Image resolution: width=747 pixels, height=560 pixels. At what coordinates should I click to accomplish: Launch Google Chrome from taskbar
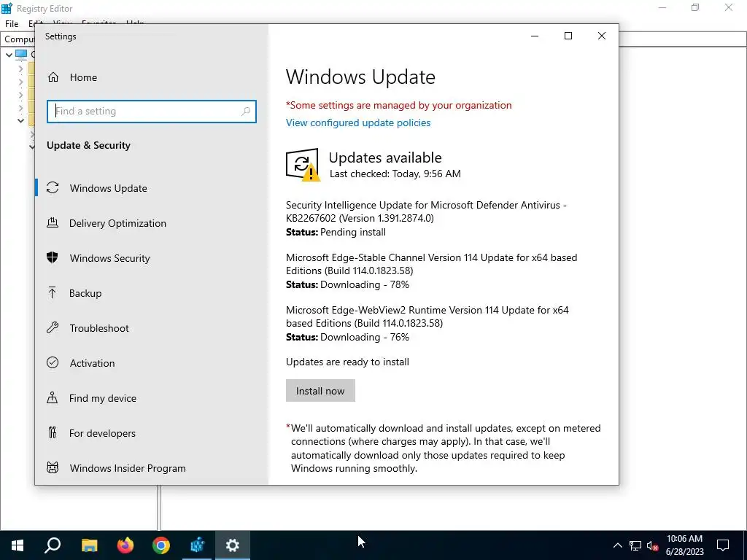coord(161,545)
